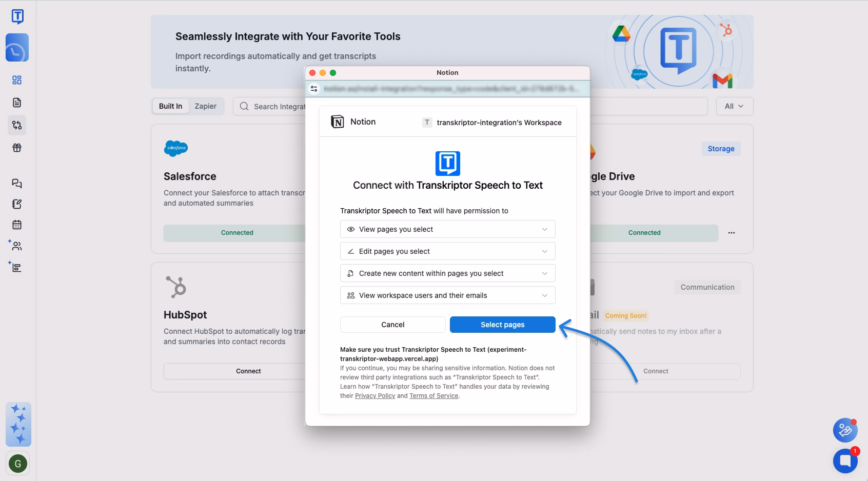Open the Privacy Policy link

click(x=375, y=395)
